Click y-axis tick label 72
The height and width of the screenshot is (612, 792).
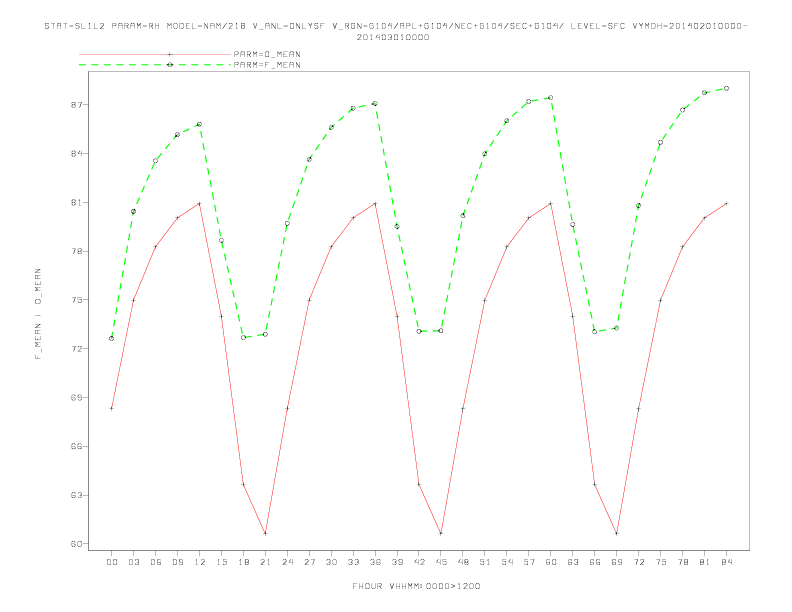click(79, 349)
